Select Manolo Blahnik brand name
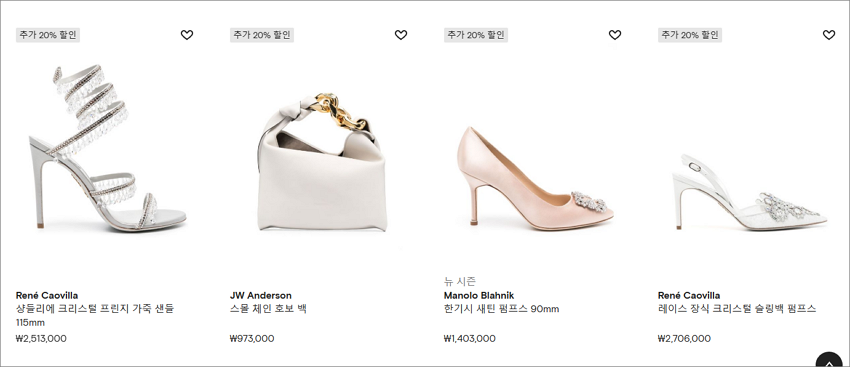850x367 pixels. tap(479, 295)
